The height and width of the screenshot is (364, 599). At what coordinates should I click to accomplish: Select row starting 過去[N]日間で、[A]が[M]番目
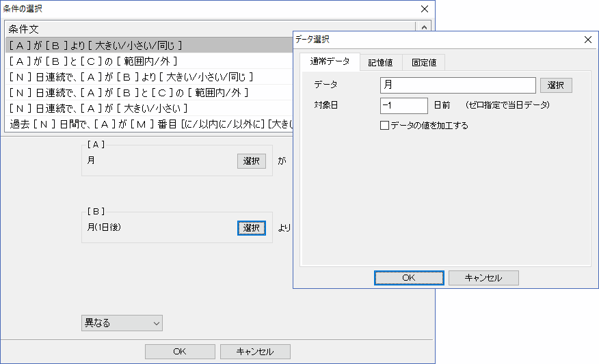[x=149, y=124]
